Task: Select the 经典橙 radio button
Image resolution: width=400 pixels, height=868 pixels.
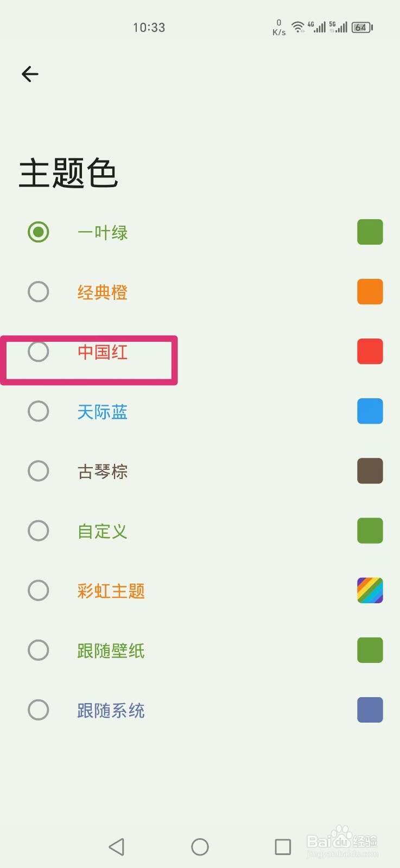Action: tap(39, 292)
